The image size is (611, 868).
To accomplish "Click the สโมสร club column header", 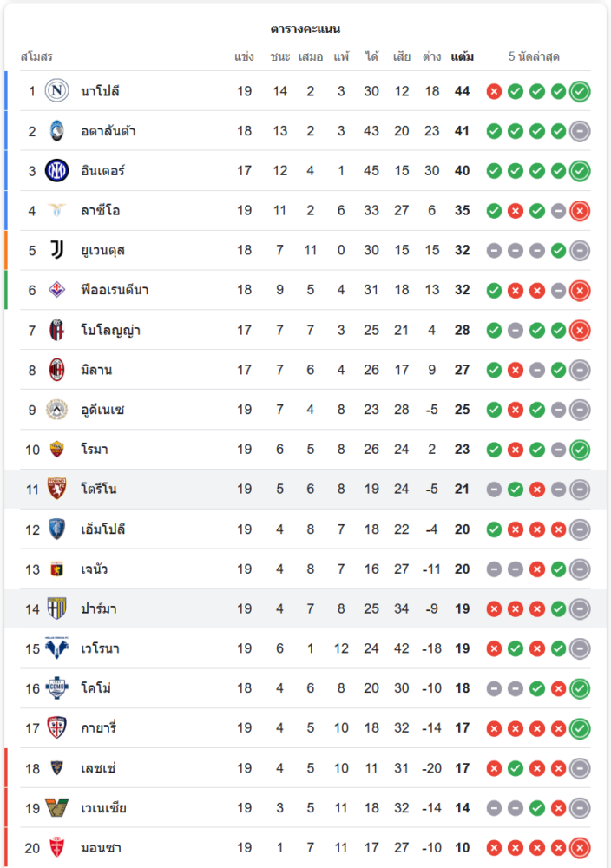I will click(36, 57).
